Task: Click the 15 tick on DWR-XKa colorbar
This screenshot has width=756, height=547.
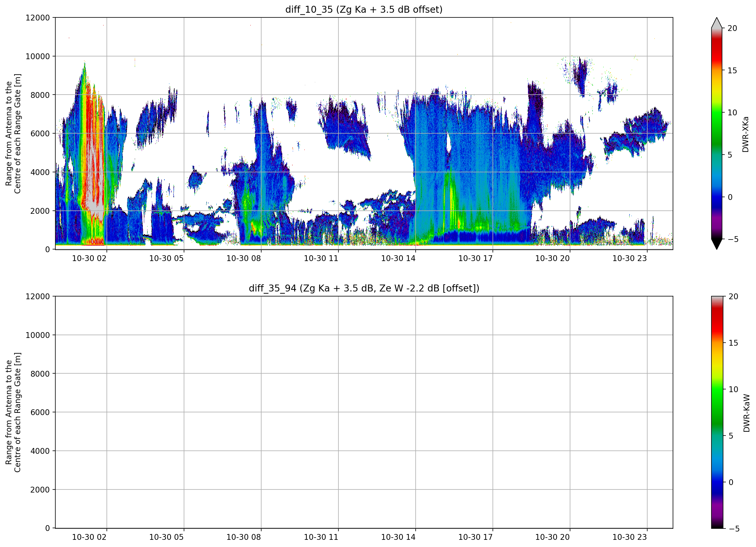Action: (x=732, y=70)
